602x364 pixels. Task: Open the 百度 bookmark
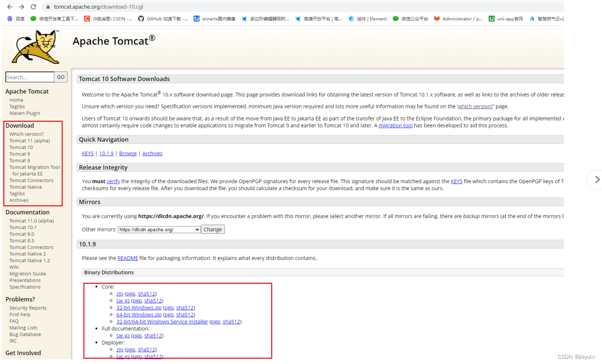coord(16,19)
